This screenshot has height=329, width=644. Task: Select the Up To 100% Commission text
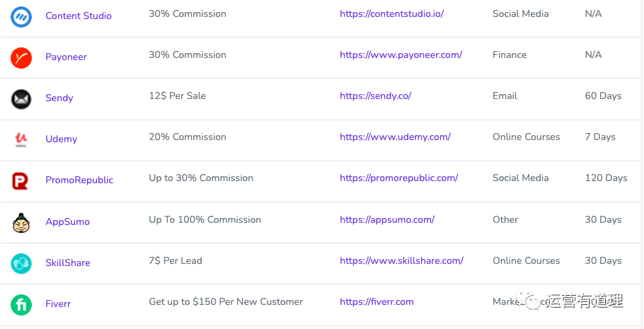(205, 219)
